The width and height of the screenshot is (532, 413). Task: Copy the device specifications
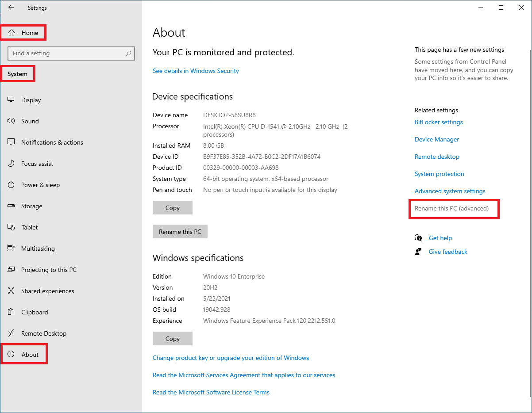[172, 208]
